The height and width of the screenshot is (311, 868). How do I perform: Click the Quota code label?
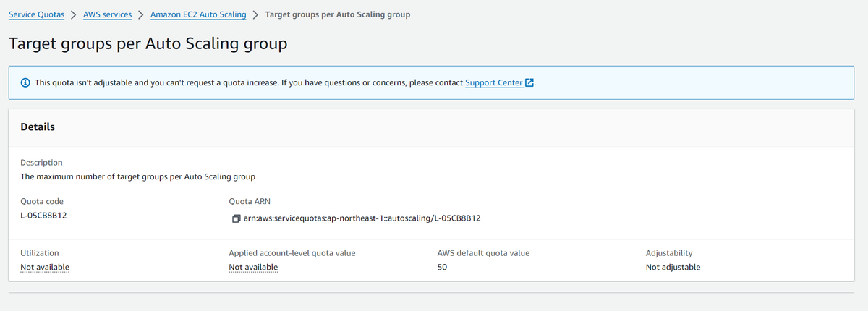42,201
